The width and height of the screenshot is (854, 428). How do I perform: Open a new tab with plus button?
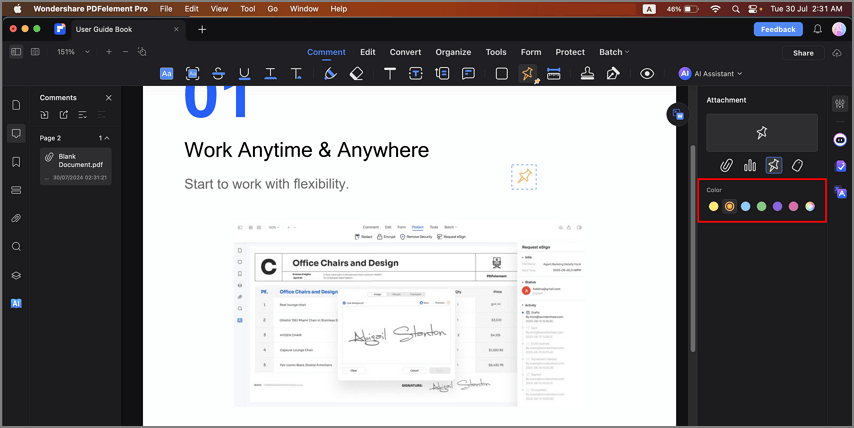tap(202, 29)
